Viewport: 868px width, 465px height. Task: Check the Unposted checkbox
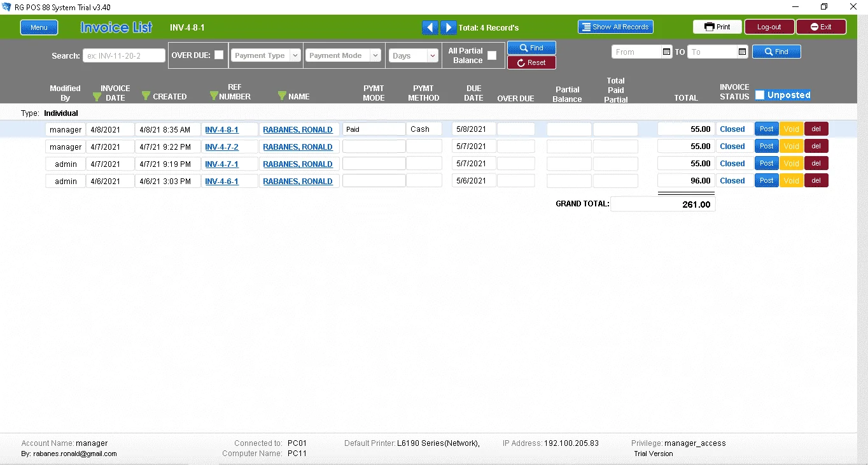coord(760,96)
